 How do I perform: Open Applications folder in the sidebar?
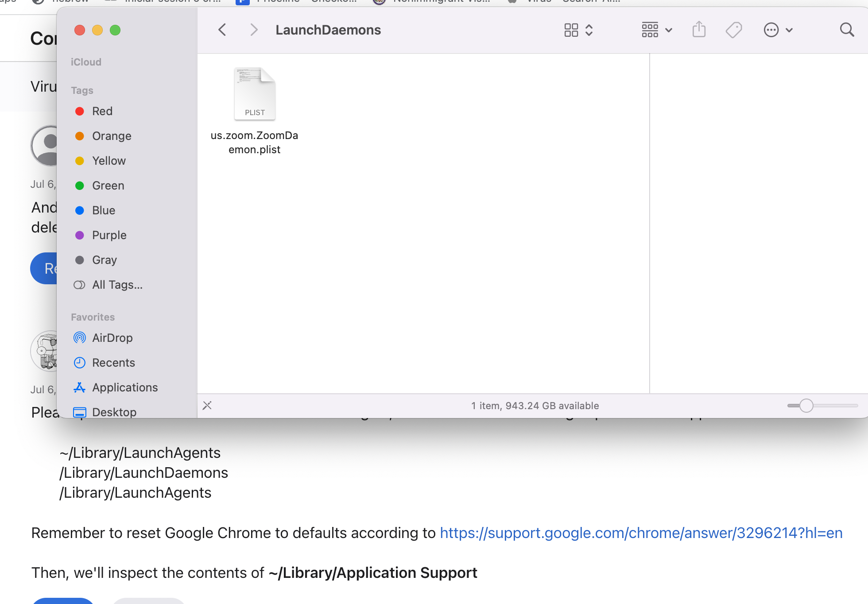[x=124, y=387]
